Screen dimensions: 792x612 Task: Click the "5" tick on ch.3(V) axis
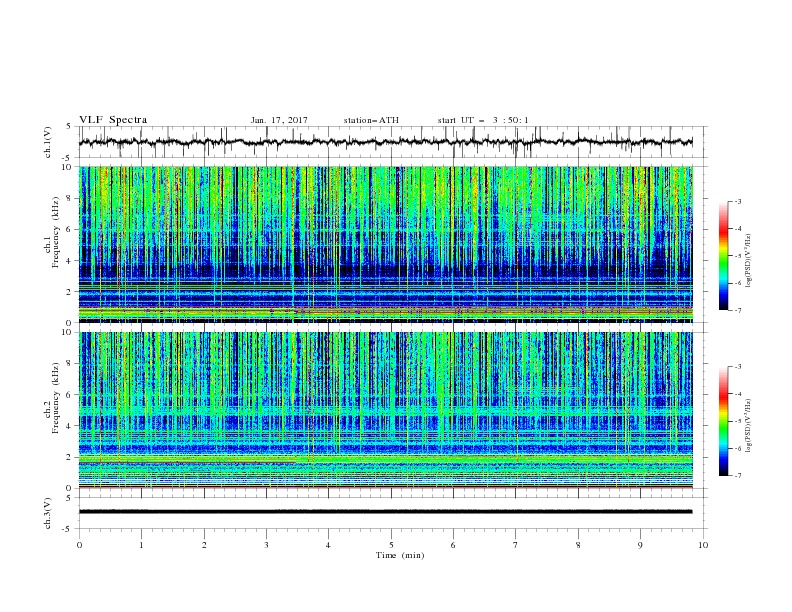coord(70,497)
